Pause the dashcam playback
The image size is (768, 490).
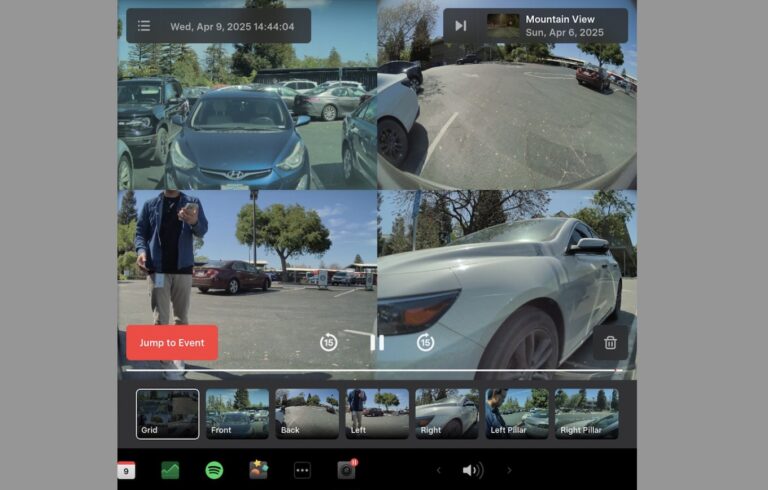pos(377,343)
